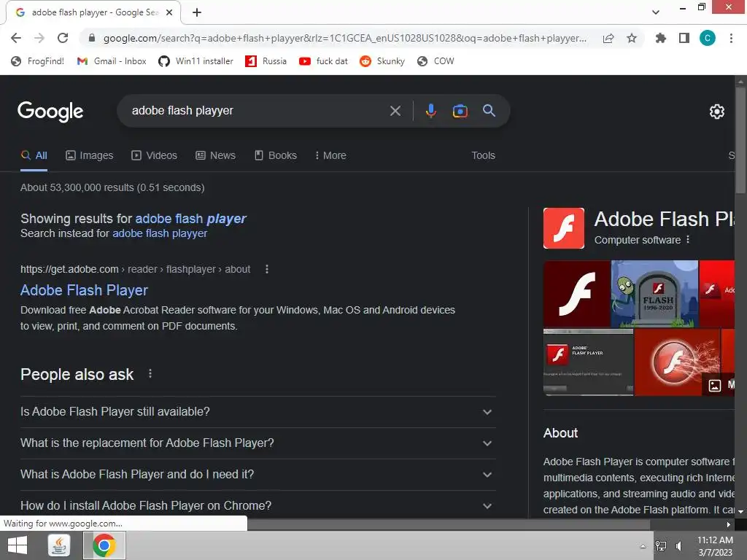The width and height of the screenshot is (747, 560).
Task: Open knowledge panel options dots
Action: 687,239
